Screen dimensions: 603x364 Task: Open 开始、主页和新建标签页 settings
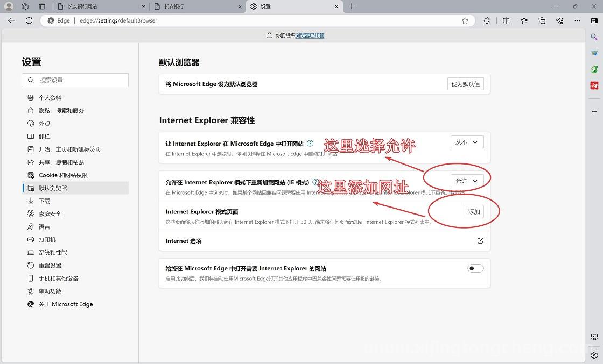click(75, 149)
